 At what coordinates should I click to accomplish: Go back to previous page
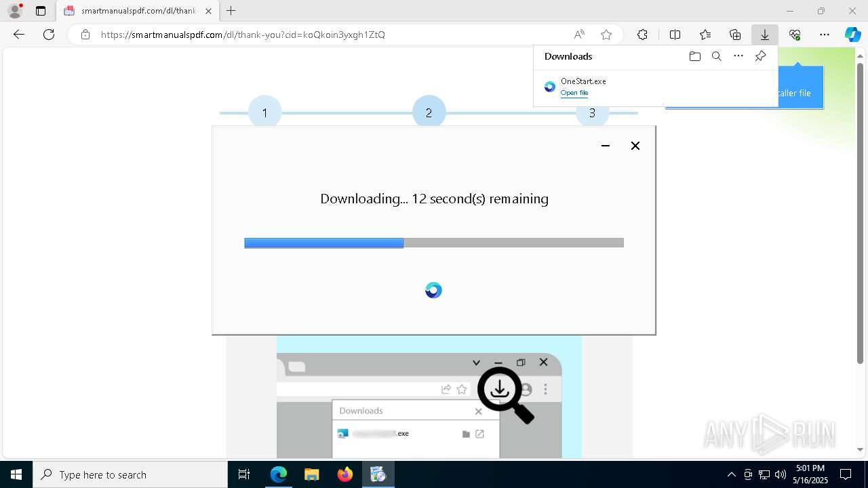19,35
